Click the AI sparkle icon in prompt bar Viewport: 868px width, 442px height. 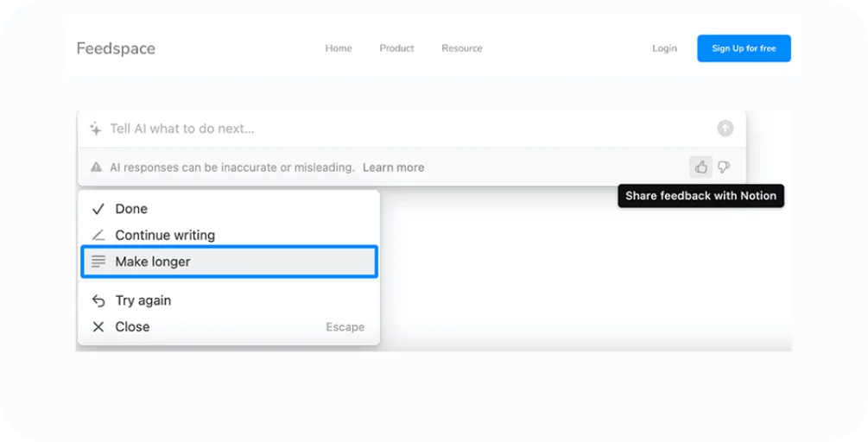coord(96,129)
